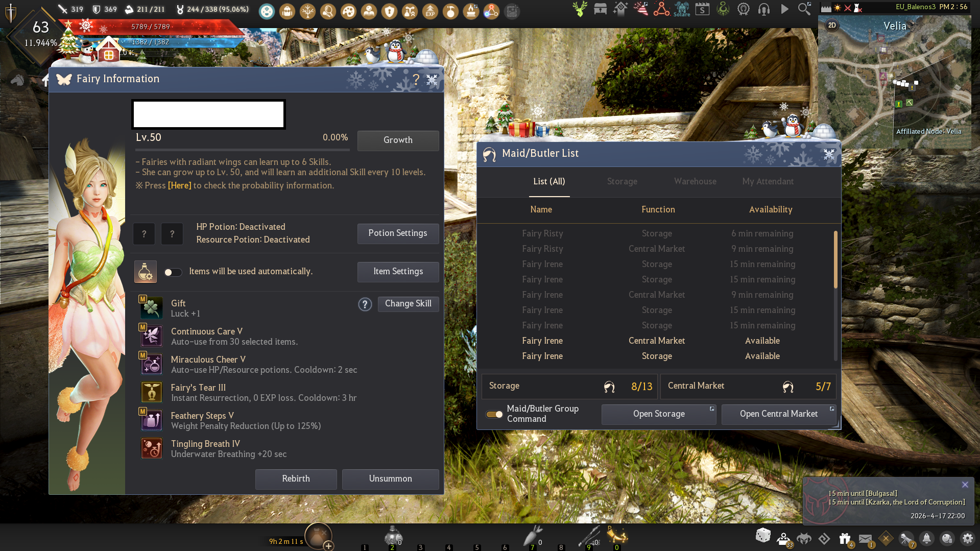Switch to the Warehouse tab
This screenshot has width=980, height=551.
695,181
